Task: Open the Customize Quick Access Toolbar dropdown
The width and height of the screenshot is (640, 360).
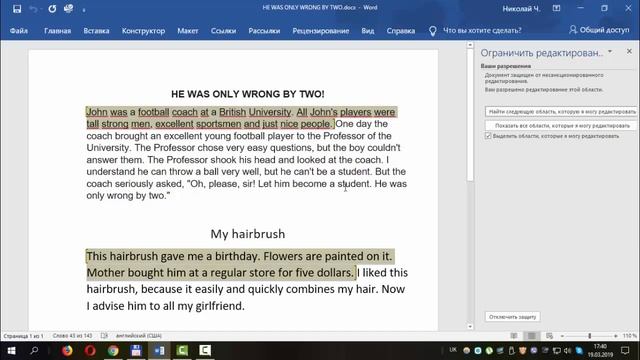Action: coord(84,10)
